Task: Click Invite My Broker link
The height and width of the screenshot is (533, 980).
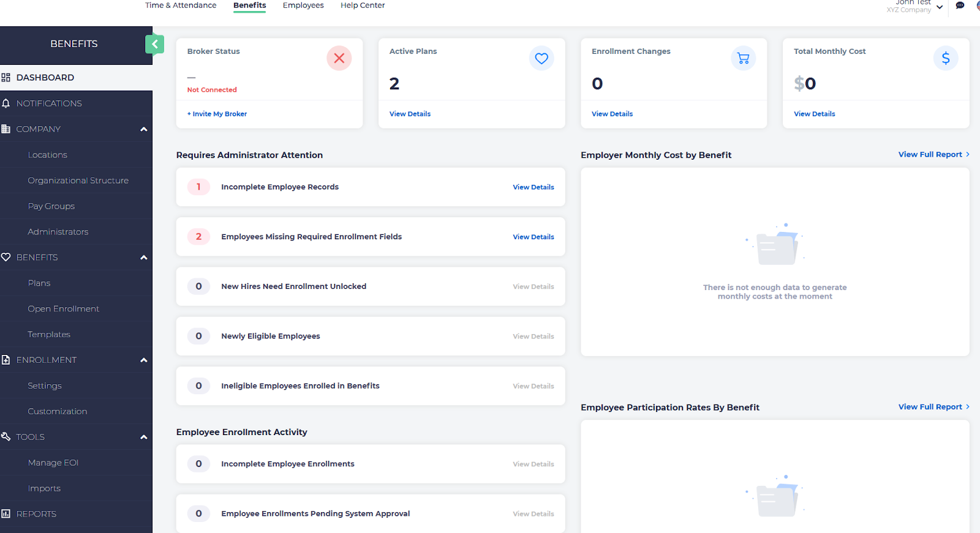Action: 217,114
